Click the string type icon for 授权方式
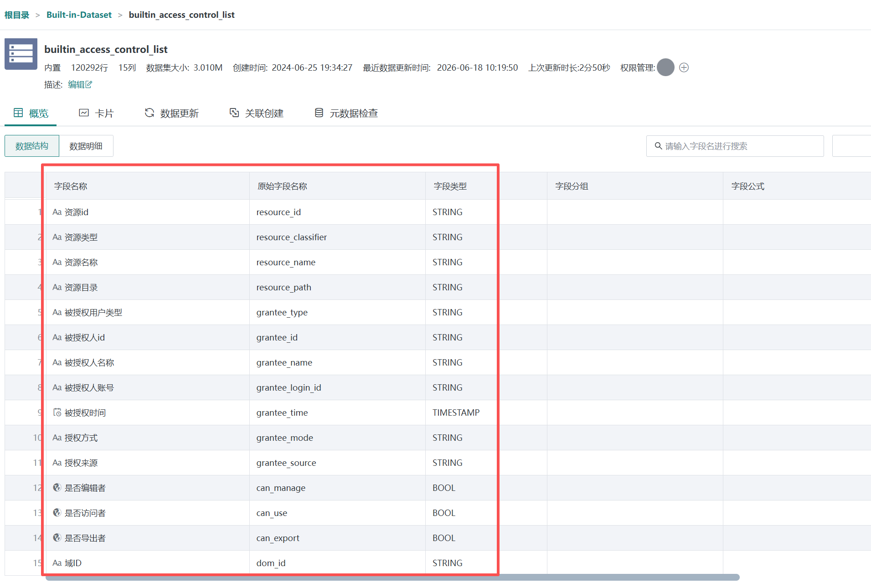This screenshot has height=588, width=871. tap(57, 438)
